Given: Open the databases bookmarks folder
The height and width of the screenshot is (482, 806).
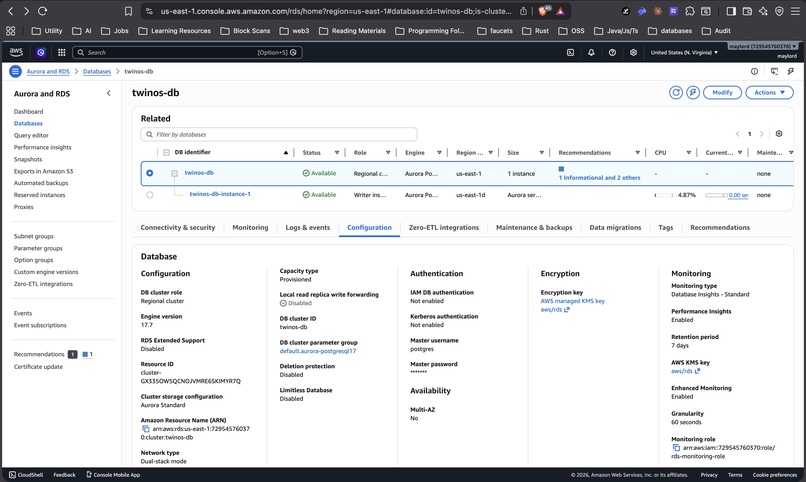Looking at the screenshot, I should point(670,31).
